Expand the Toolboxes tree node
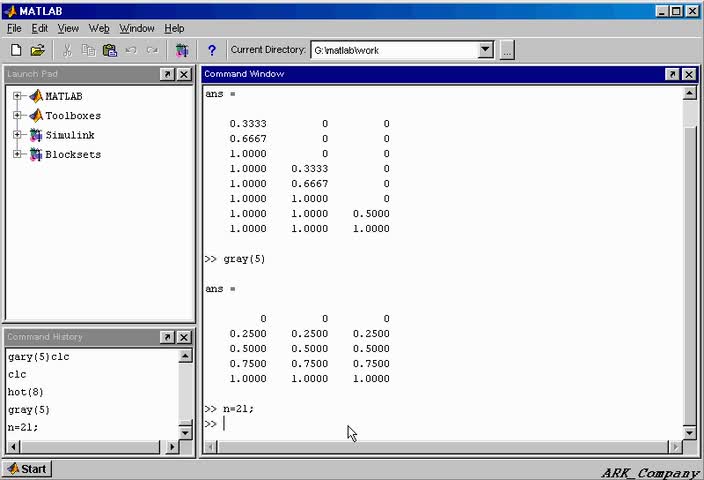 tap(17, 115)
